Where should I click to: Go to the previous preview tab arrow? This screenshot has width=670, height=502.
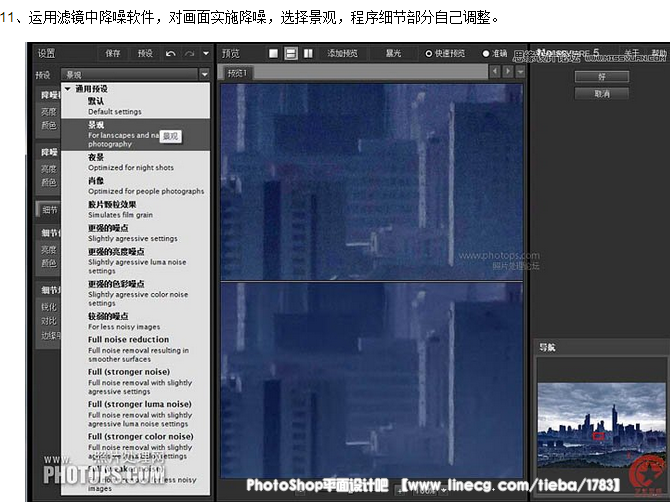(495, 71)
